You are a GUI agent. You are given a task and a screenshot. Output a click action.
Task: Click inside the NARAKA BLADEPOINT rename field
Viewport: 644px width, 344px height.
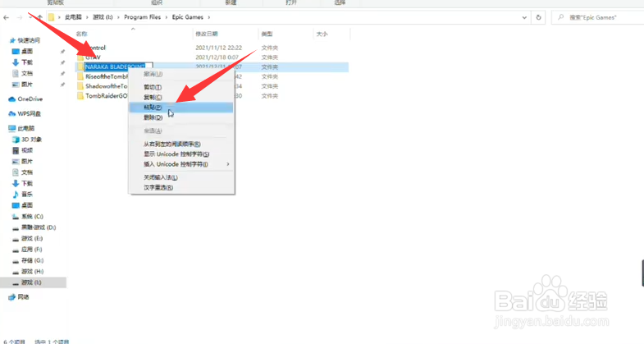point(118,67)
